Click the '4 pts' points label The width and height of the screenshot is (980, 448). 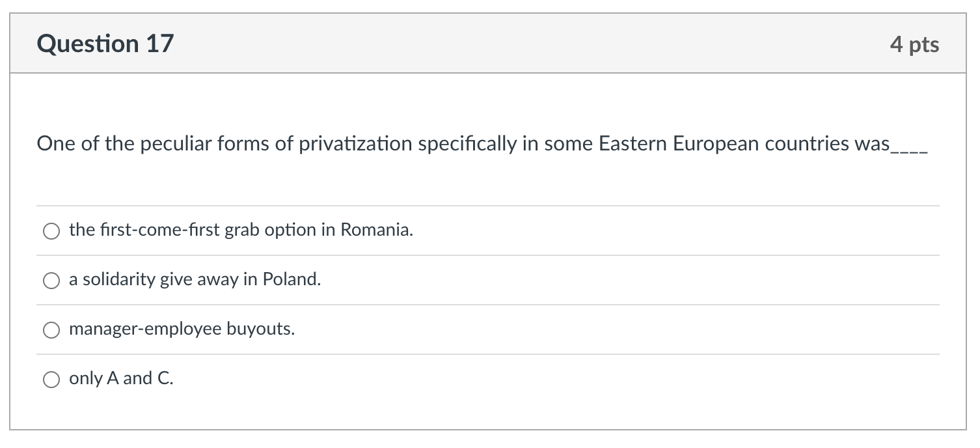[x=914, y=44]
